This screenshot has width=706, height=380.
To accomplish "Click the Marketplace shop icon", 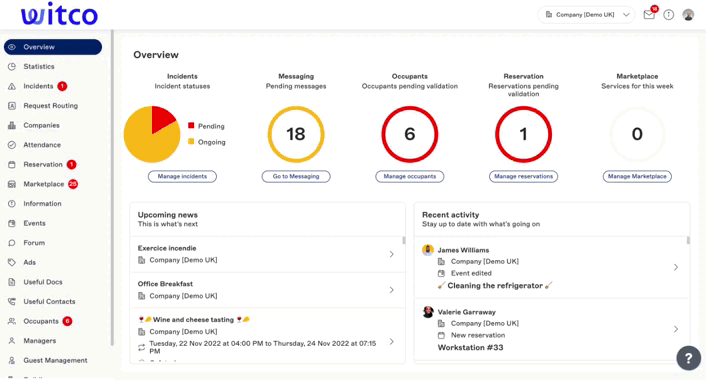I will (12, 184).
